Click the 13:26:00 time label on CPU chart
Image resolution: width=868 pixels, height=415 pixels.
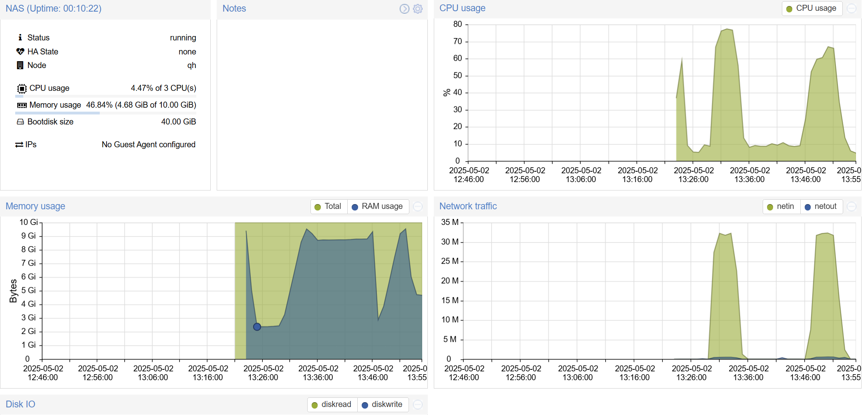click(x=694, y=175)
